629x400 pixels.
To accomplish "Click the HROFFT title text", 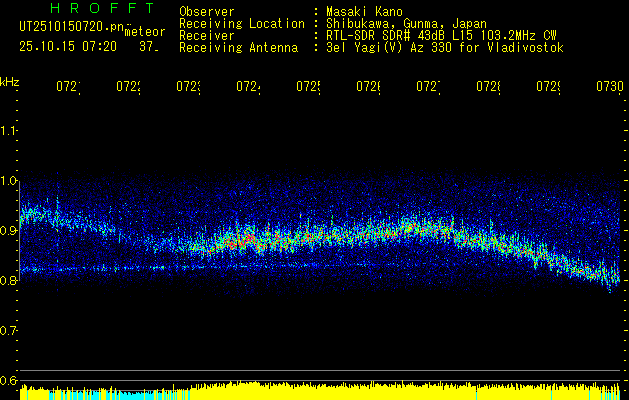I will tap(102, 8).
